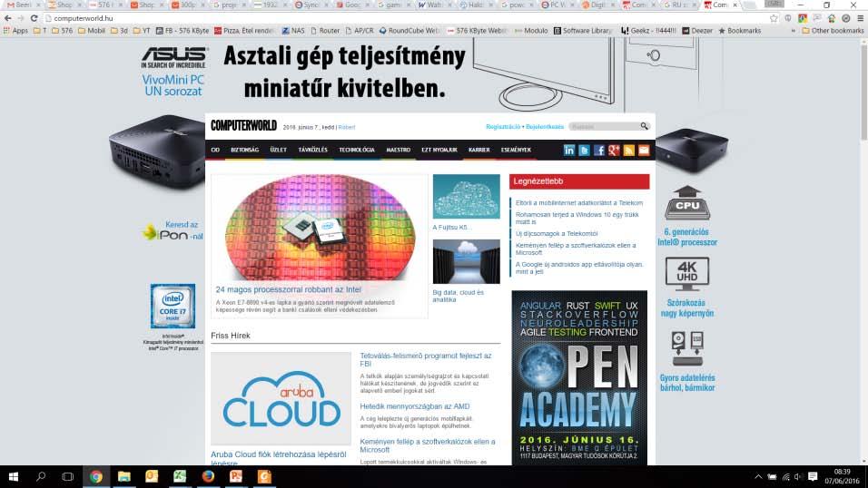
Task: Open the Bookmarks starred folder
Action: (740, 31)
